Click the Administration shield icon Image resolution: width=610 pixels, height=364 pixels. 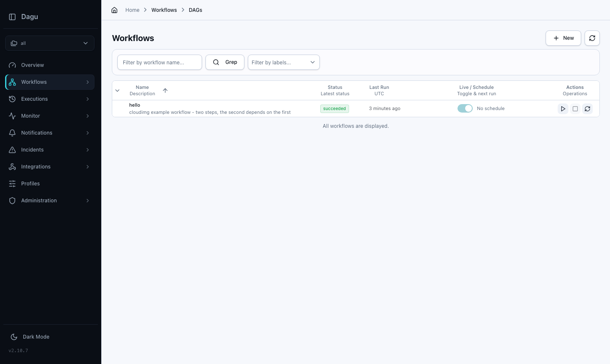point(12,201)
